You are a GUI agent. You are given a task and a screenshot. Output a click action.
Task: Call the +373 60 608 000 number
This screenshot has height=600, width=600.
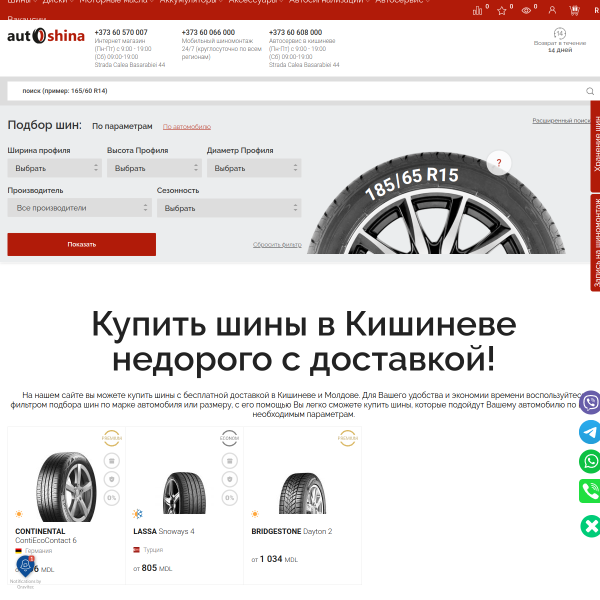(295, 33)
